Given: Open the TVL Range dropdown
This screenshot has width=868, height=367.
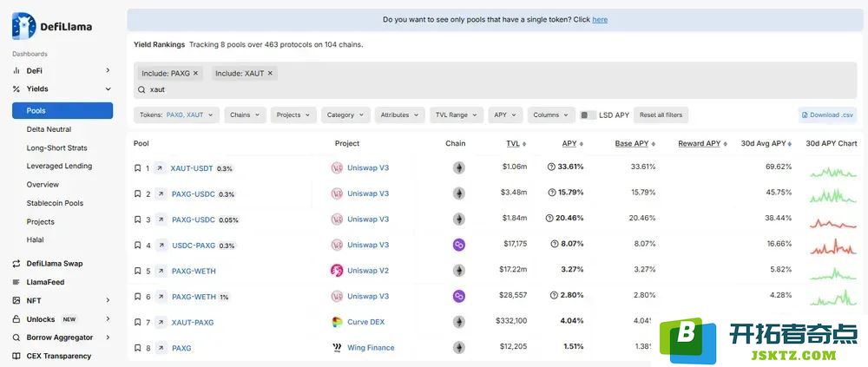Looking at the screenshot, I should pos(457,115).
